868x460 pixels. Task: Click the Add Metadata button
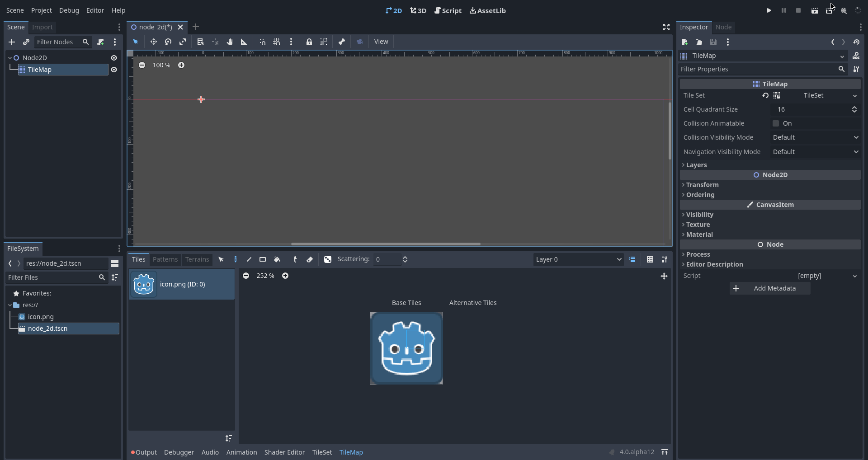(770, 288)
